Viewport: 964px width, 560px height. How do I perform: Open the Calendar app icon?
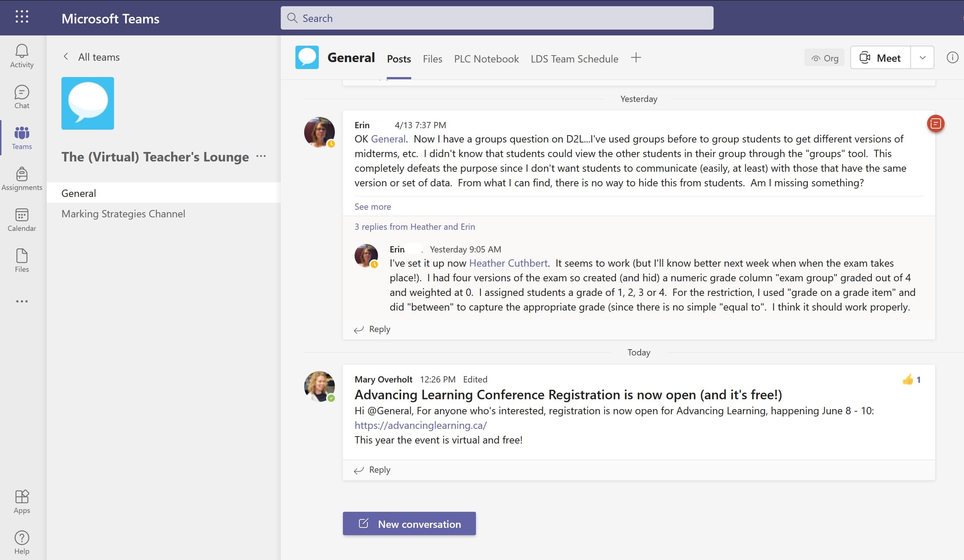[x=22, y=220]
